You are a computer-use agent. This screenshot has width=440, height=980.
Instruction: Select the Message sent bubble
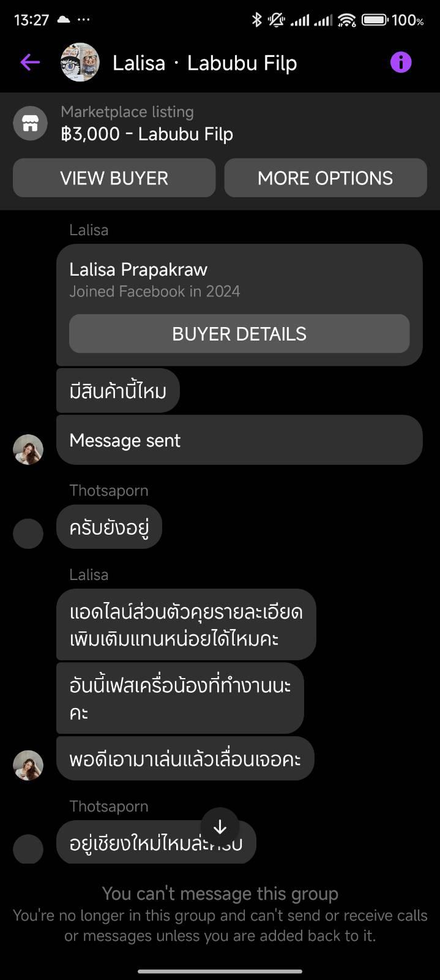click(x=239, y=440)
